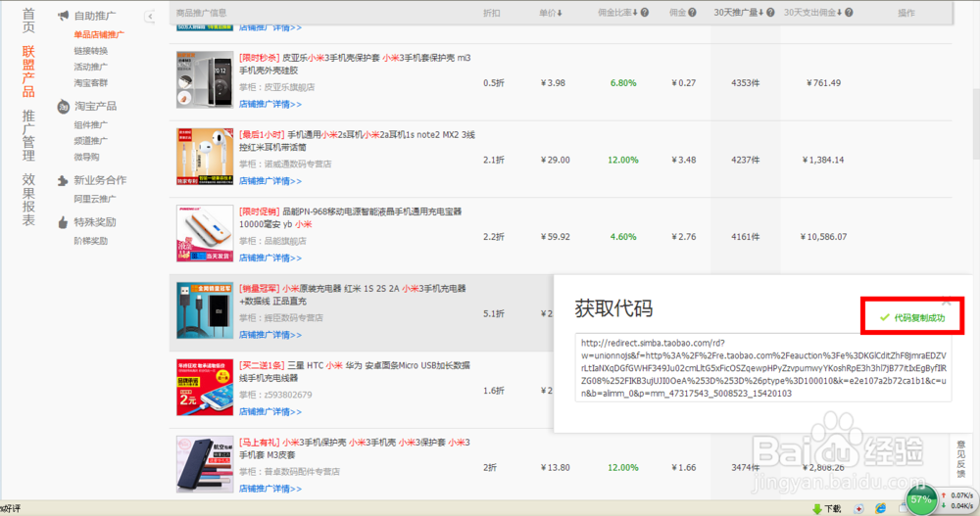This screenshot has height=516, width=980.
Task: Close the 获取代码 popup
Action: pyautogui.click(x=947, y=302)
